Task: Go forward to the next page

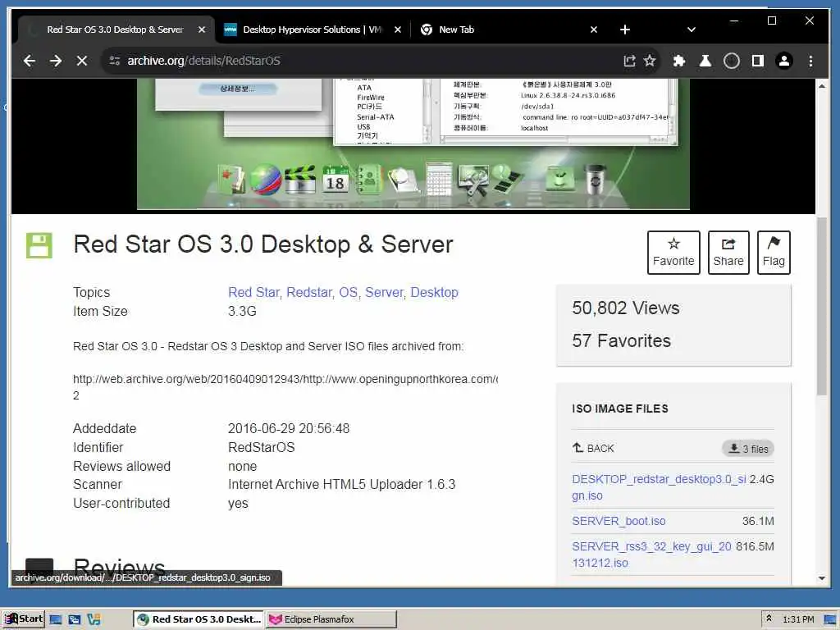Action: (56, 61)
